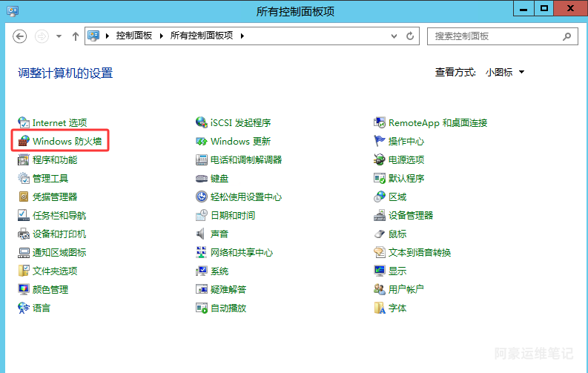This screenshot has height=373, width=588.
Task: Click the 设备管理器 icon
Action: tap(380, 215)
